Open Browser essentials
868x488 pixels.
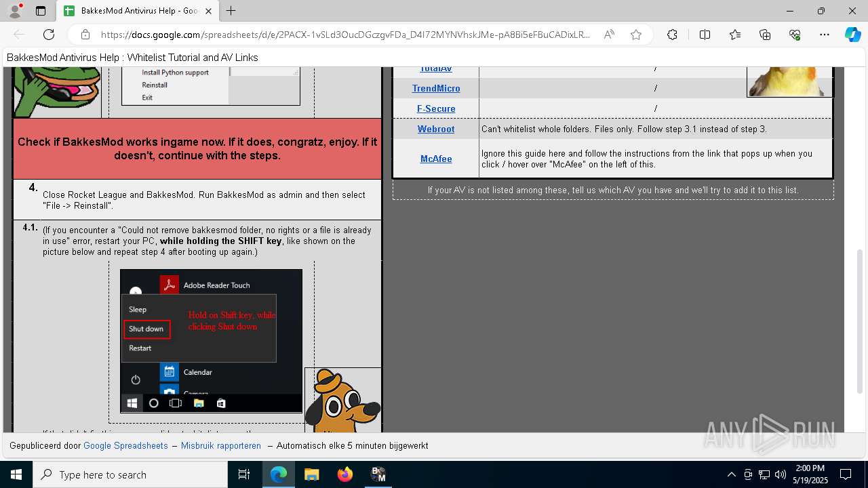point(795,35)
